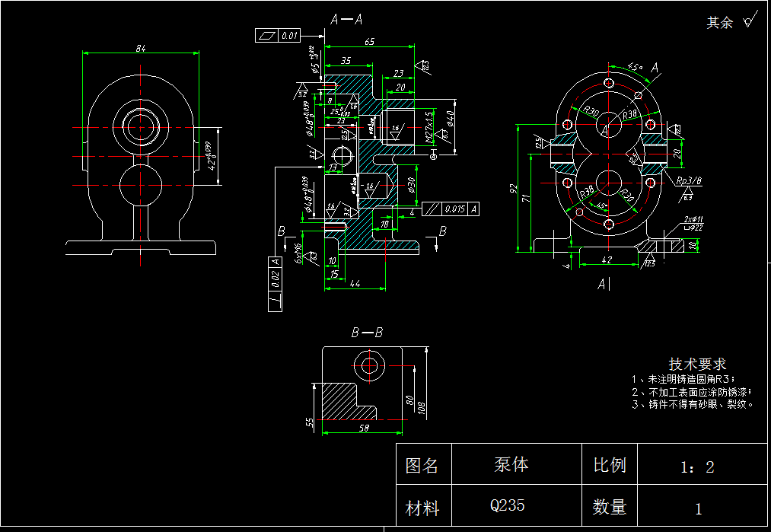The image size is (771, 532).
Task: Click the '6xM6' thread callout
Action: tap(298, 253)
